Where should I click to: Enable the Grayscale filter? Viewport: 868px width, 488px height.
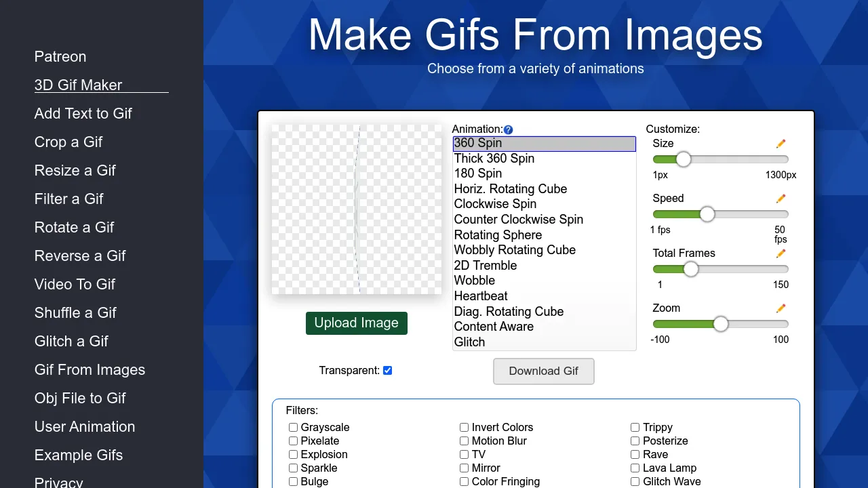tap(293, 427)
